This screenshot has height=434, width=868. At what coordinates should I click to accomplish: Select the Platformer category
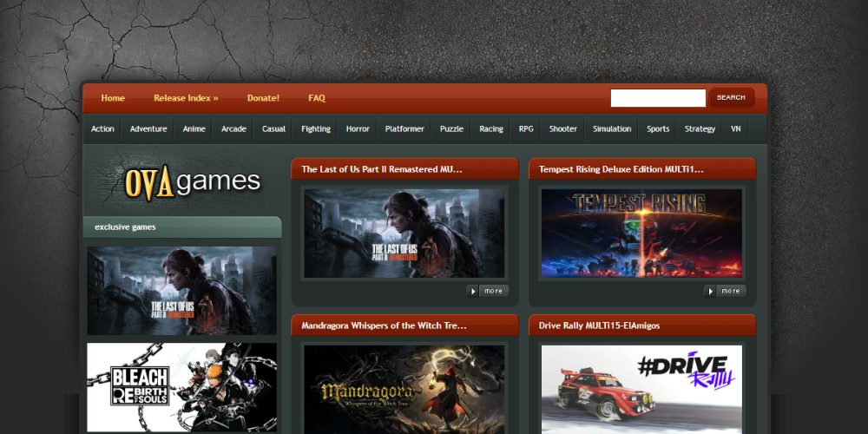pyautogui.click(x=404, y=129)
